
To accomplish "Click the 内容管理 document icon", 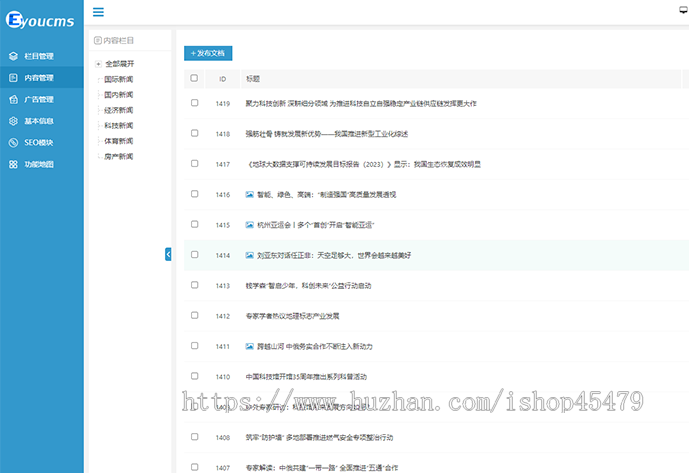I will (13, 77).
